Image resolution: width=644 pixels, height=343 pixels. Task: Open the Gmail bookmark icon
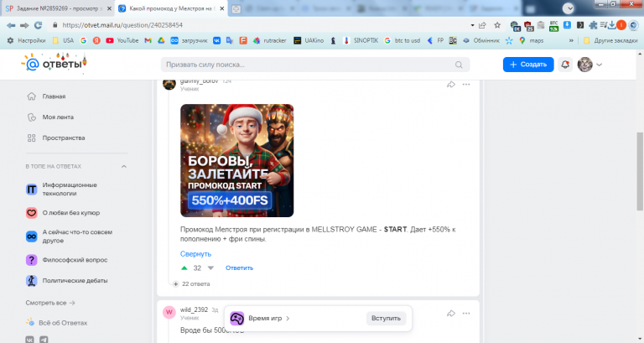pyautogui.click(x=148, y=40)
